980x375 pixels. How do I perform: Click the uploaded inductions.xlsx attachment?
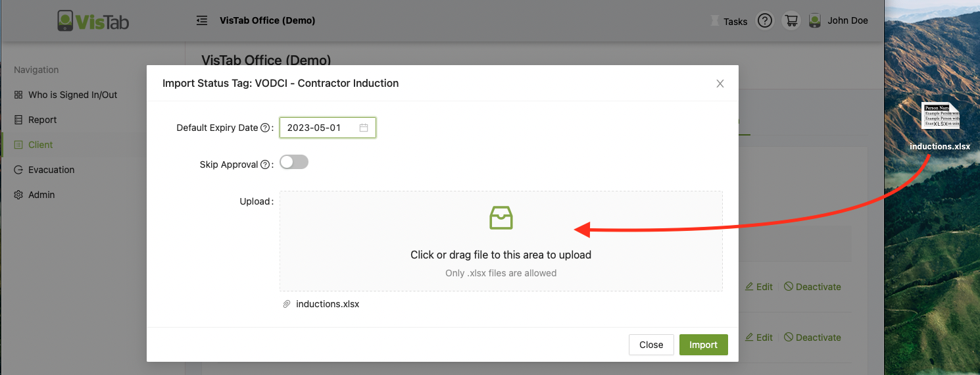click(x=328, y=304)
